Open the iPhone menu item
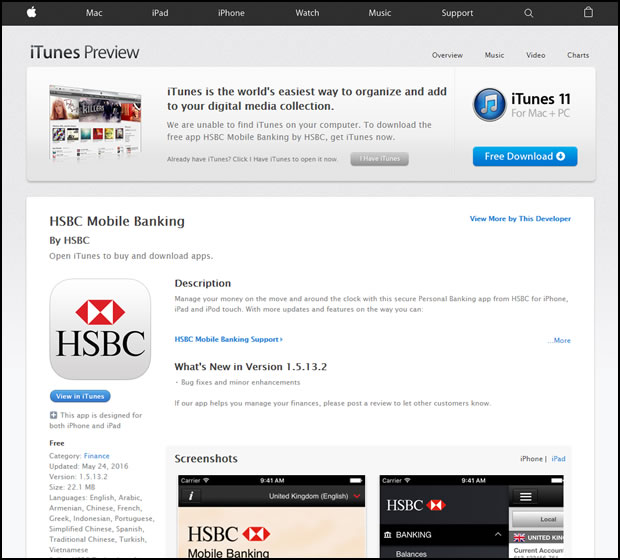The image size is (620, 560). pyautogui.click(x=231, y=13)
